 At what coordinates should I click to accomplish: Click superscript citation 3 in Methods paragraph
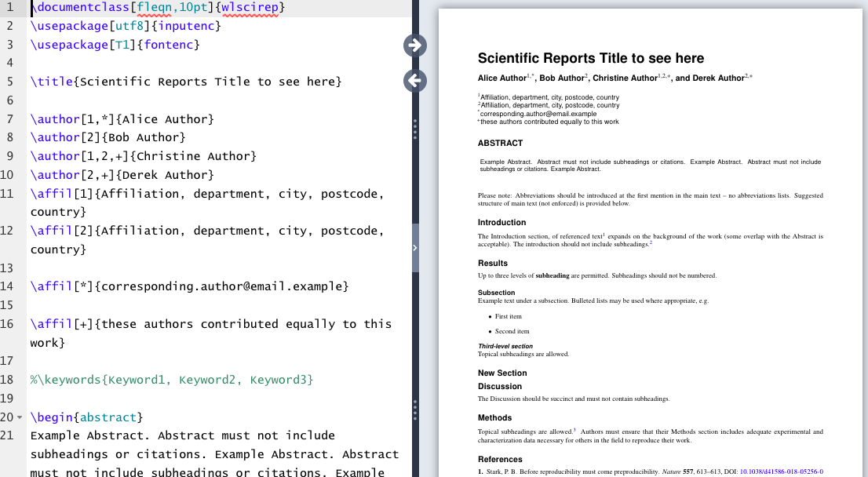click(x=574, y=429)
